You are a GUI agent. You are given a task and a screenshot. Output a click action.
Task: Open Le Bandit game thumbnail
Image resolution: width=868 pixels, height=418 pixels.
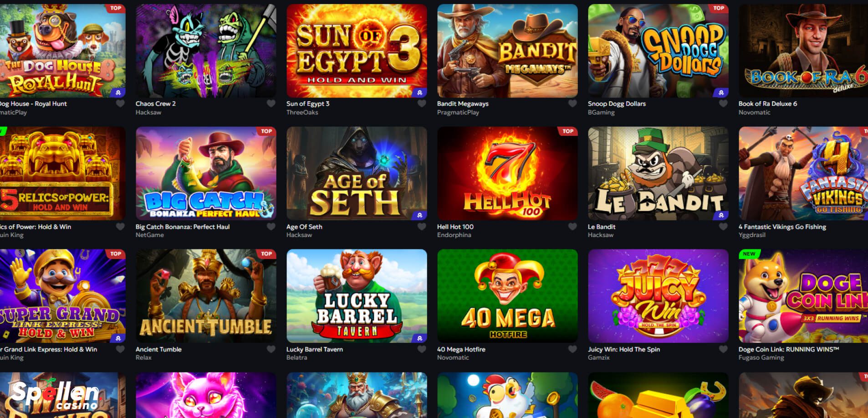pos(658,174)
